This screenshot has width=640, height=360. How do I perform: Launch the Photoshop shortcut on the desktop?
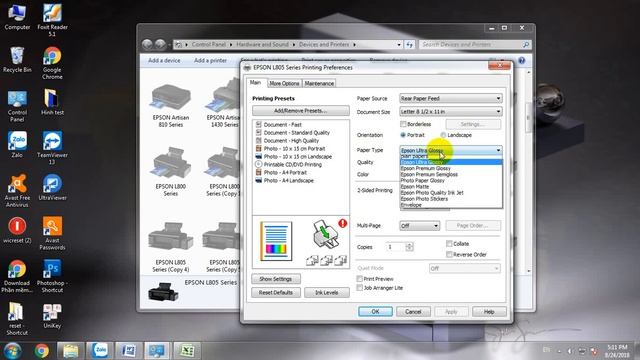(52, 276)
